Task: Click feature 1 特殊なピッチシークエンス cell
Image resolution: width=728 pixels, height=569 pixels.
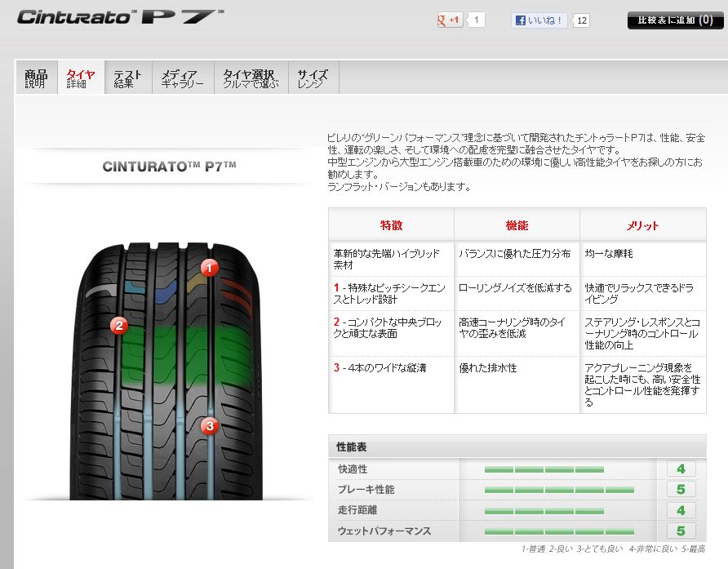Action: point(391,294)
